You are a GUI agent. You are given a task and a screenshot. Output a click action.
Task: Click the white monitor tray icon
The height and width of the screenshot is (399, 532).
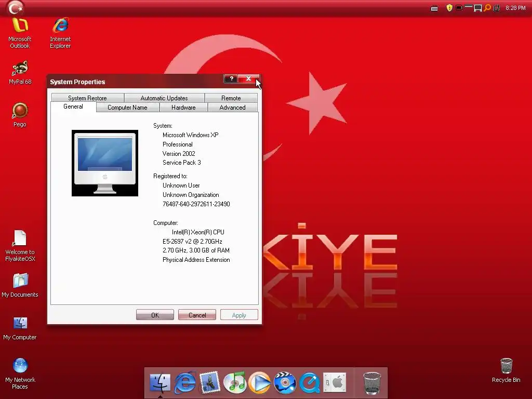478,8
